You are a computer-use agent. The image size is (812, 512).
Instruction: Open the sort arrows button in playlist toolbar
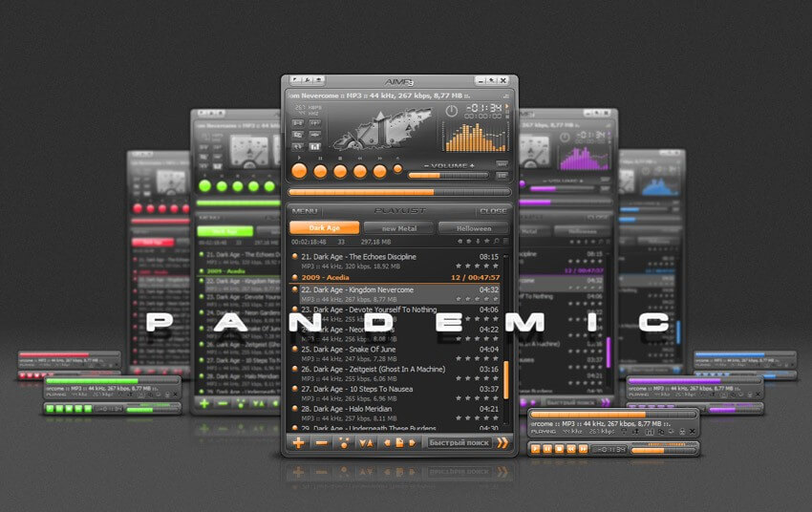coord(366,443)
